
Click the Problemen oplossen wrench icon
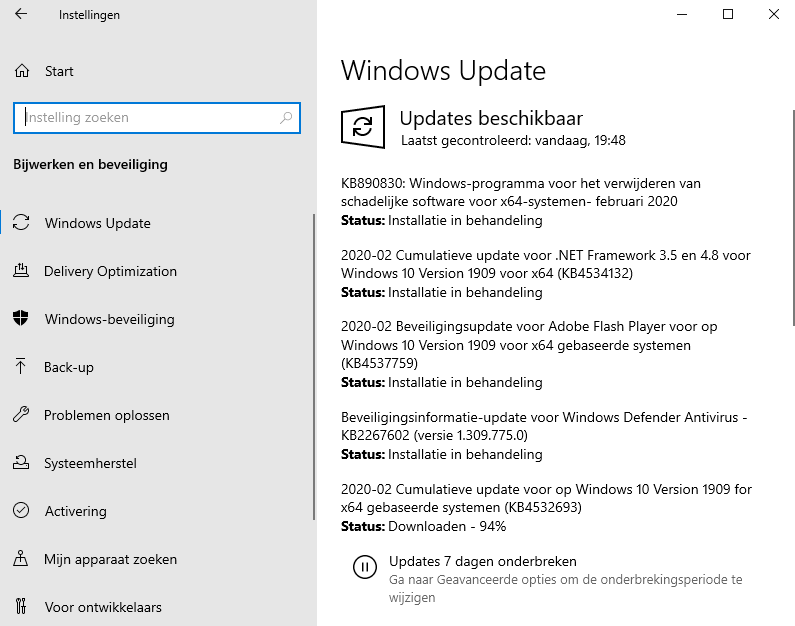(x=21, y=415)
